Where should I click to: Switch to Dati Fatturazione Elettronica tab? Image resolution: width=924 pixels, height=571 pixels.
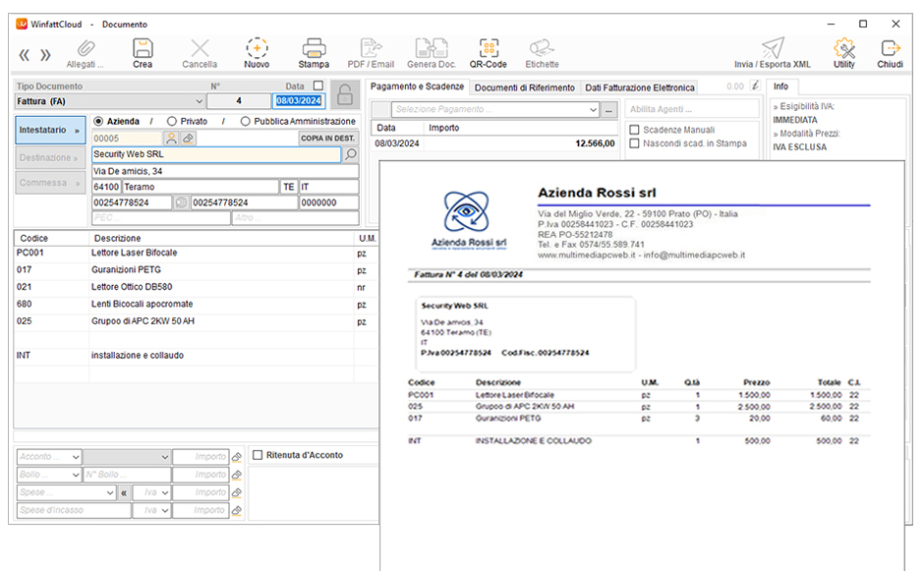[639, 87]
